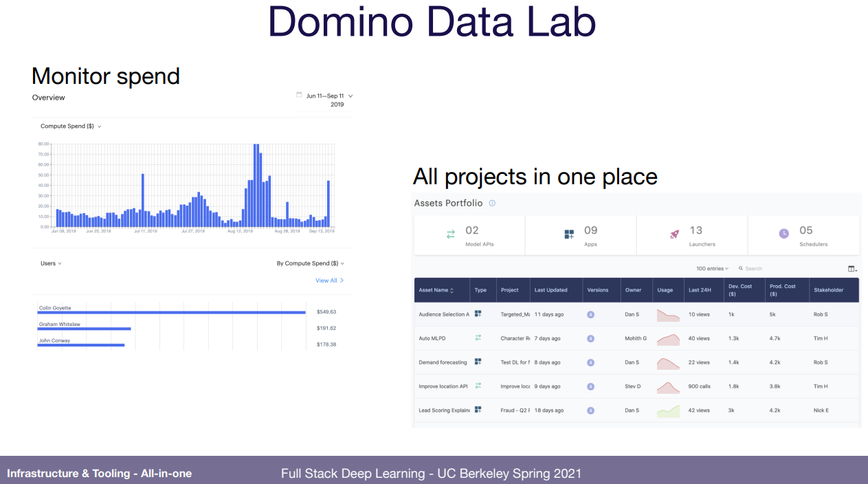Click the 'Mohith G' owner cell

(636, 338)
